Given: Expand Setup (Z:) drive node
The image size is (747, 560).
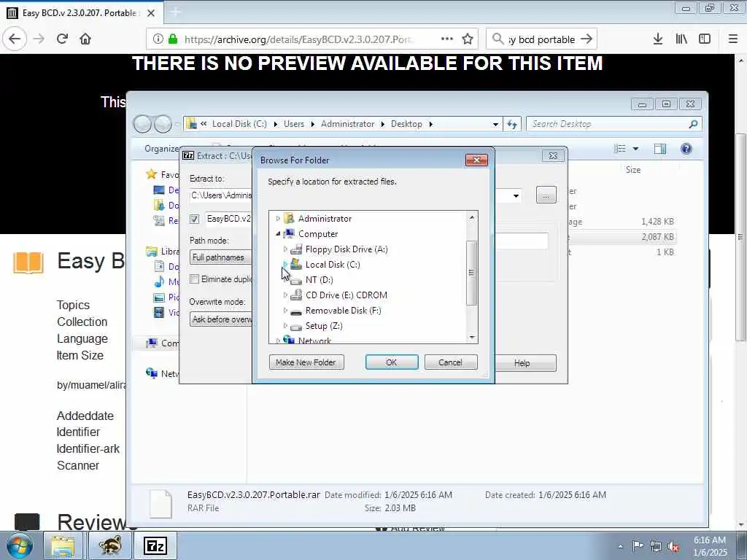Looking at the screenshot, I should point(285,326).
